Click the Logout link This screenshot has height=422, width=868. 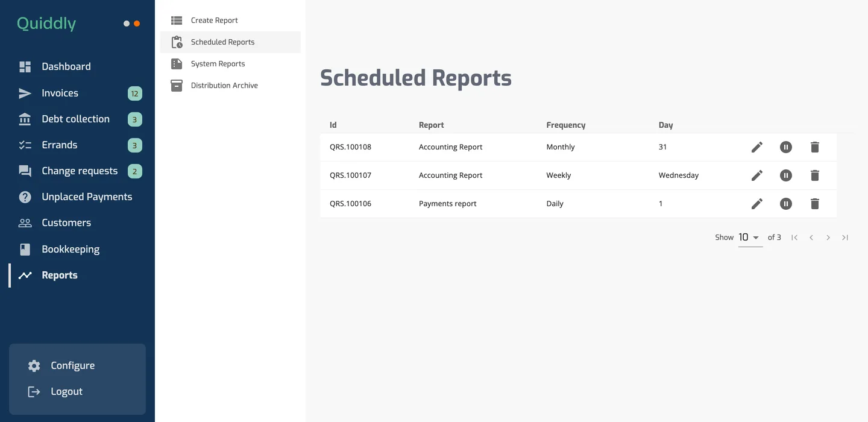pos(67,392)
